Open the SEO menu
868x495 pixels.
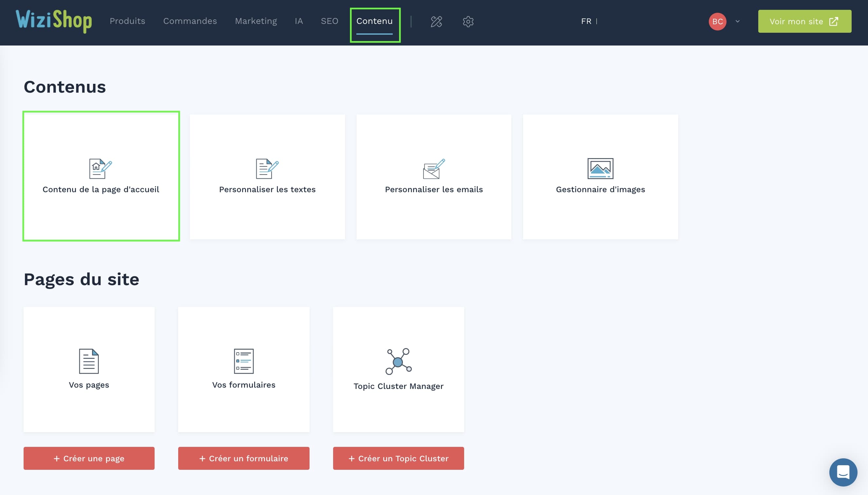point(329,21)
